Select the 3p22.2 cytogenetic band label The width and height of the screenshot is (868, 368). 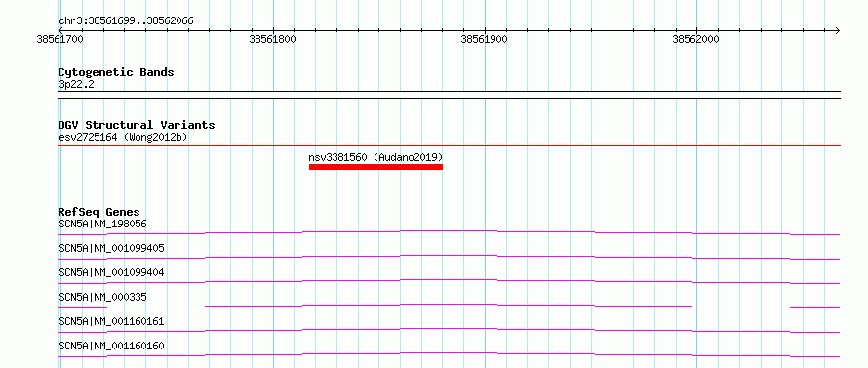click(75, 84)
